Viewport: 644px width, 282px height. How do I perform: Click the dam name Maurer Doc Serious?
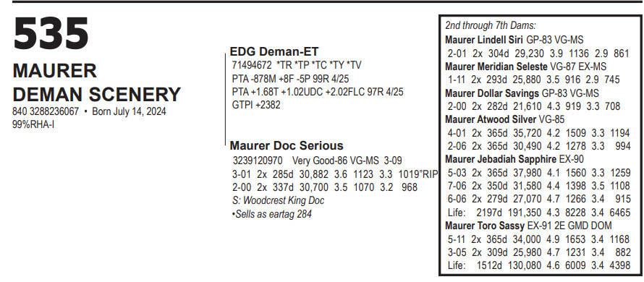[x=287, y=145]
